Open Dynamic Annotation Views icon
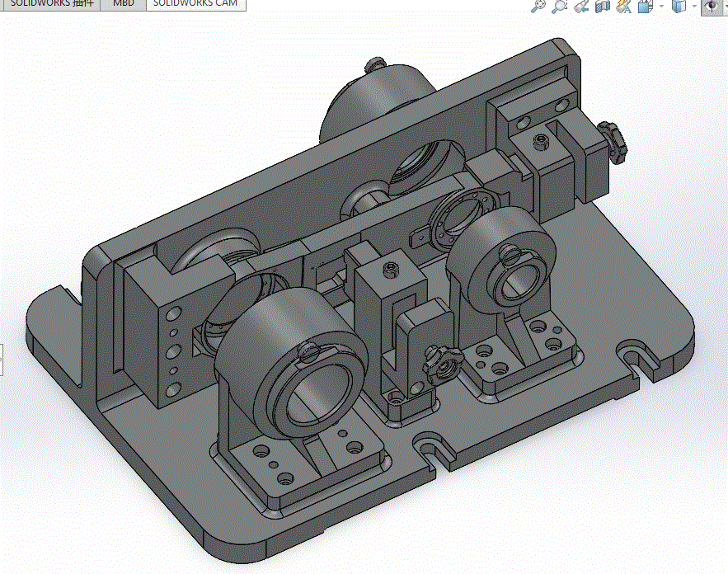The image size is (728, 574). 623,6
